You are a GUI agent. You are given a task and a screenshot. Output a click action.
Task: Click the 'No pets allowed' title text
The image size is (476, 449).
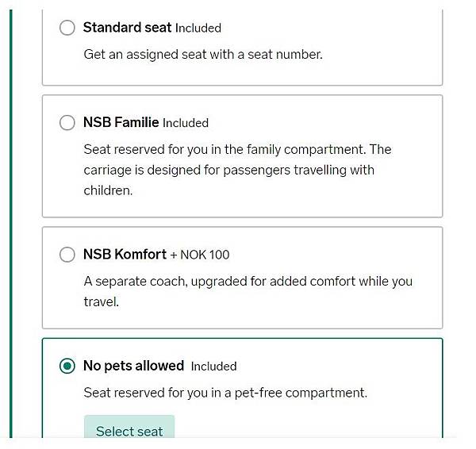133,366
